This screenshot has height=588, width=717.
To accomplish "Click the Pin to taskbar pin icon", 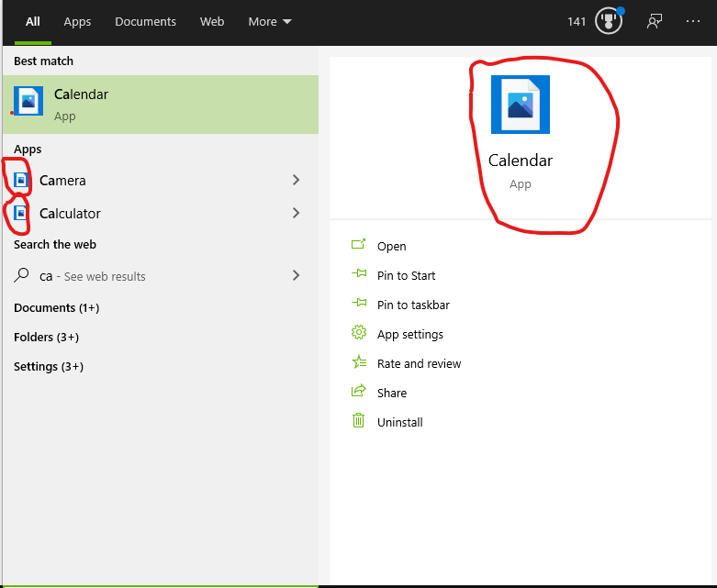I will (x=359, y=303).
